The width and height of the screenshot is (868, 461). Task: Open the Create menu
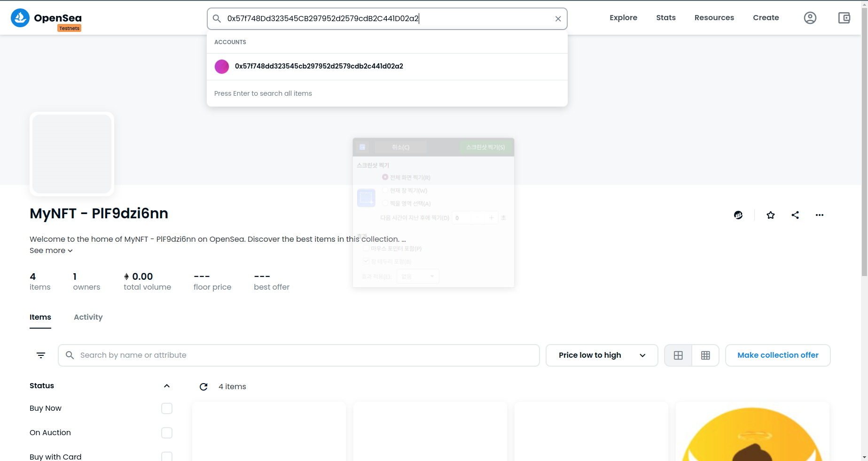pos(766,18)
